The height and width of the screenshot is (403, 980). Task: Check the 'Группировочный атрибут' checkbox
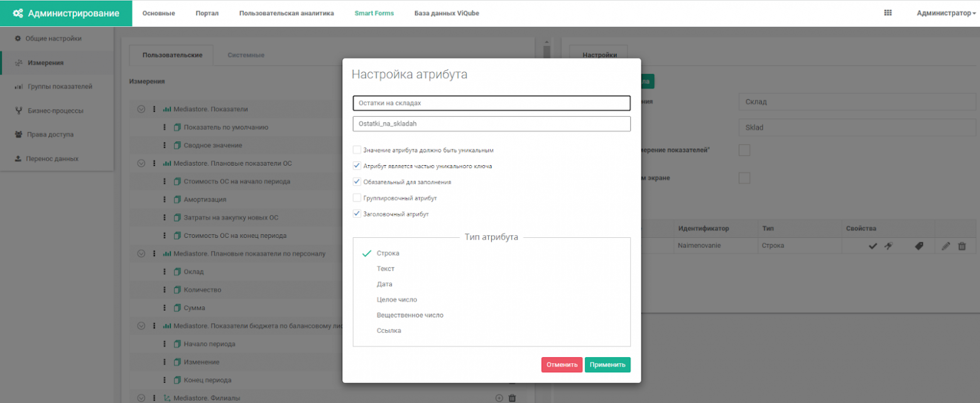(x=357, y=198)
